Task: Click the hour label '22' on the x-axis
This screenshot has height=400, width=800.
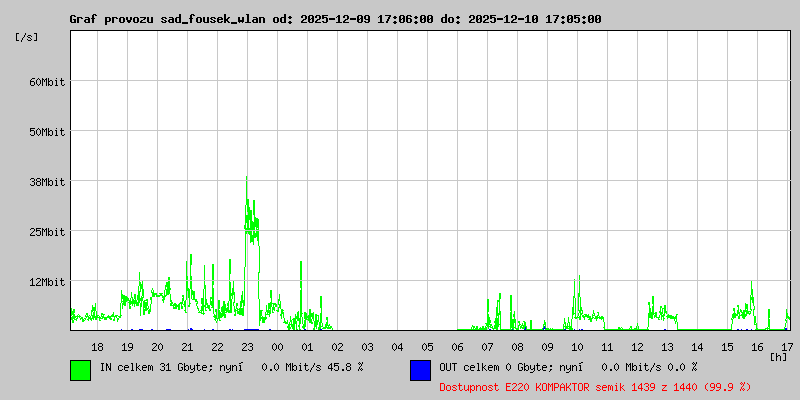Action: pyautogui.click(x=217, y=347)
